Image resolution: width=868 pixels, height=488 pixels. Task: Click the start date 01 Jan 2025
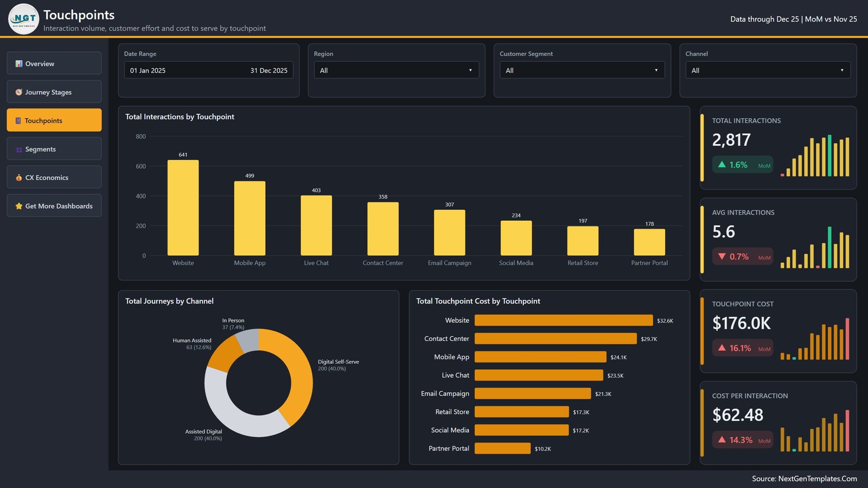[148, 70]
